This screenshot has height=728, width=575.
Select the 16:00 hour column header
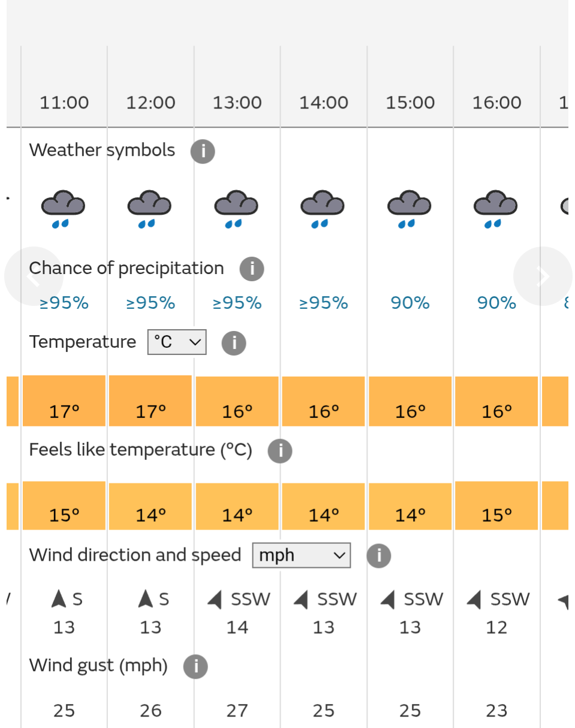[x=496, y=103]
